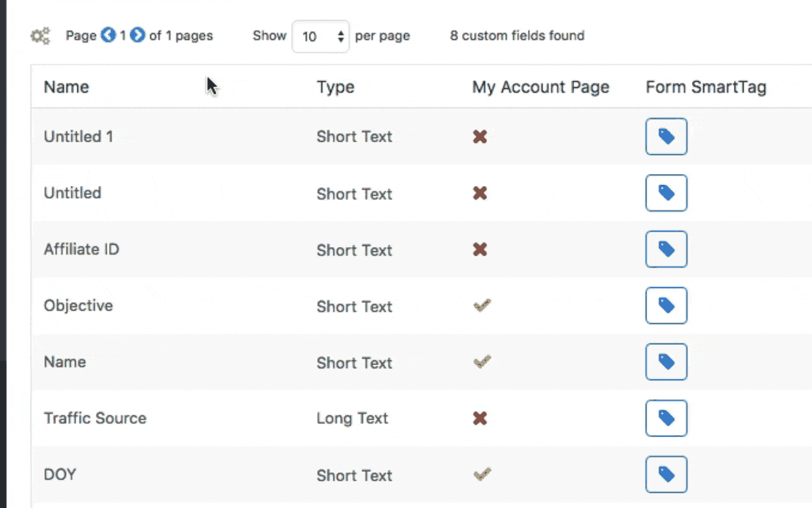Open SmartTag for Untitled field
The height and width of the screenshot is (508, 812).
[666, 193]
